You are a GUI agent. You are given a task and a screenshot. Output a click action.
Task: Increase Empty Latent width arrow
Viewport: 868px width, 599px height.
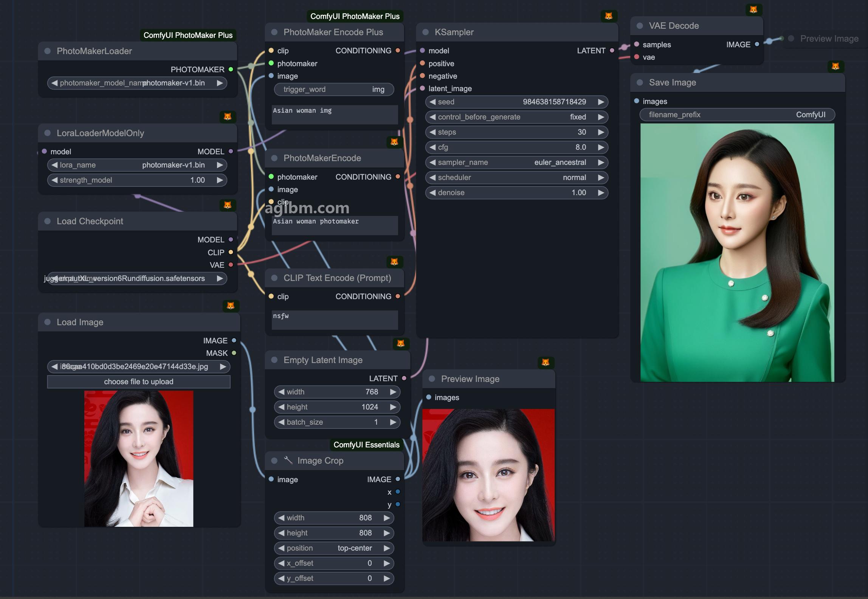coord(393,392)
